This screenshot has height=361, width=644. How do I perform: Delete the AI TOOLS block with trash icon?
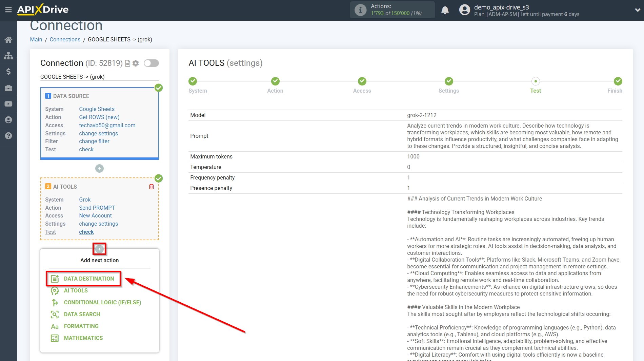[151, 186]
